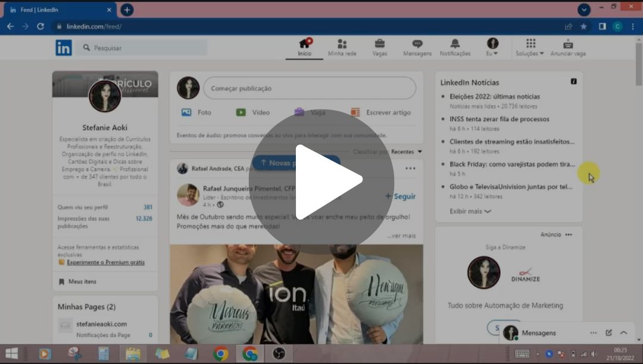The image size is (643, 364).
Task: Go back with the browser back arrow
Action: point(10,27)
